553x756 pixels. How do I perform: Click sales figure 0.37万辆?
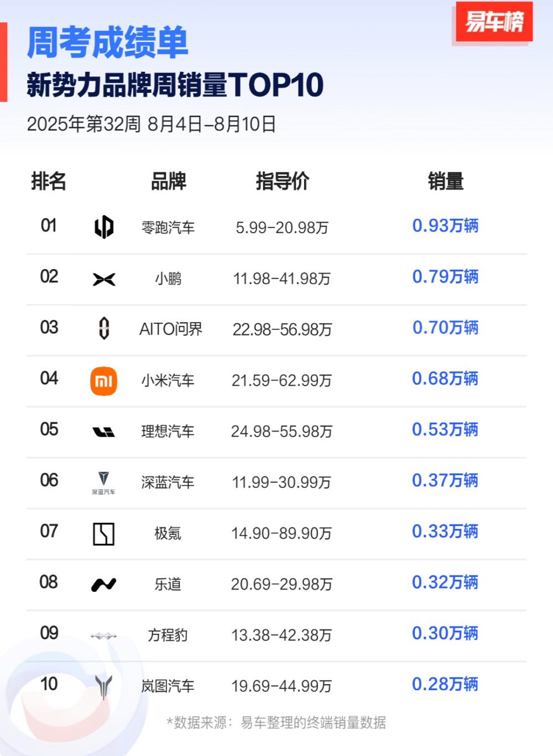coord(445,480)
